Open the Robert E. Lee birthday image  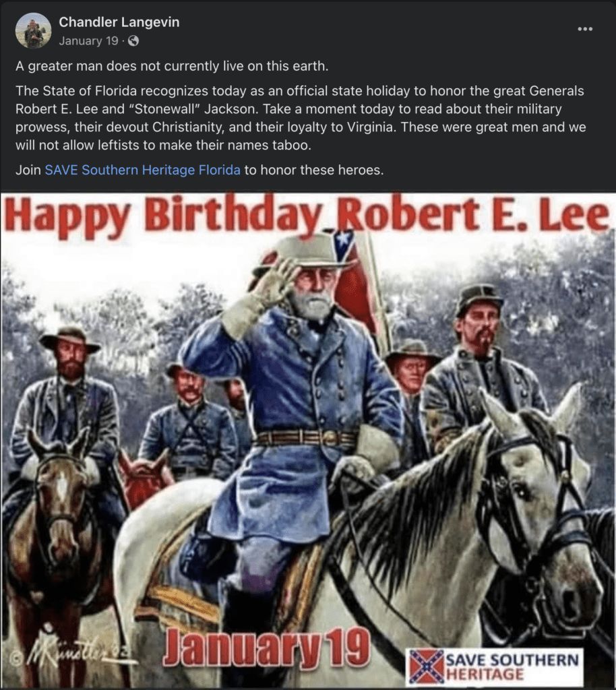pyautogui.click(x=308, y=441)
